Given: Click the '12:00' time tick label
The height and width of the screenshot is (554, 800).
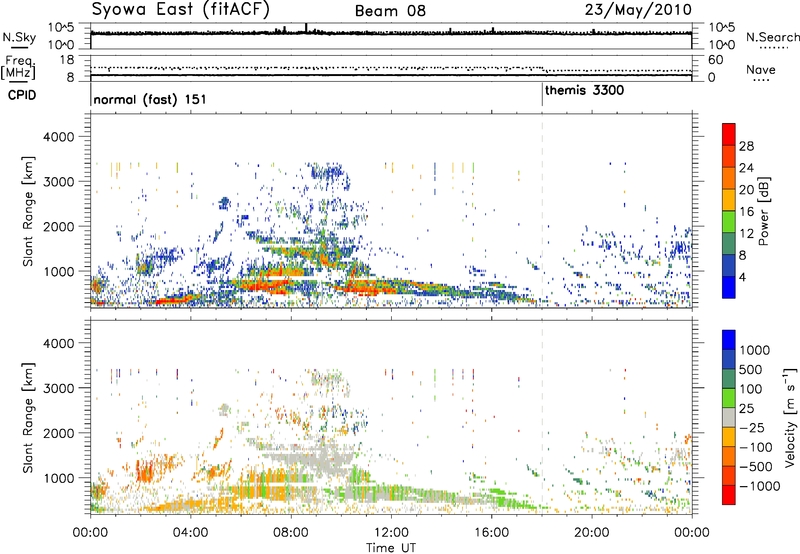Looking at the screenshot, I should [391, 533].
